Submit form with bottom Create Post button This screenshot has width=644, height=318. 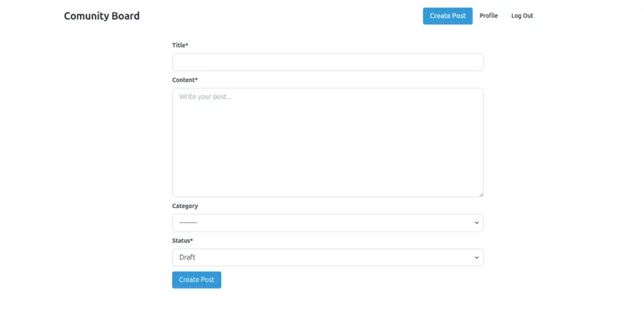click(x=196, y=280)
